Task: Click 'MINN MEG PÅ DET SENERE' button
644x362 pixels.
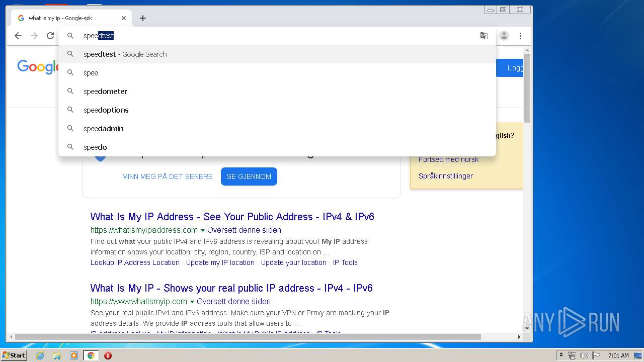Action: 168,176
